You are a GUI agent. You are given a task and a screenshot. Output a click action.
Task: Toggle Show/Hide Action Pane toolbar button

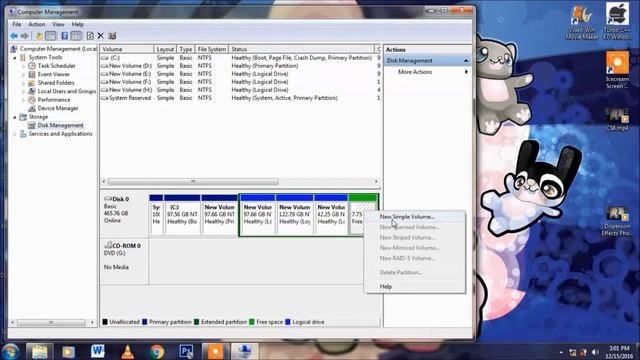click(76, 36)
